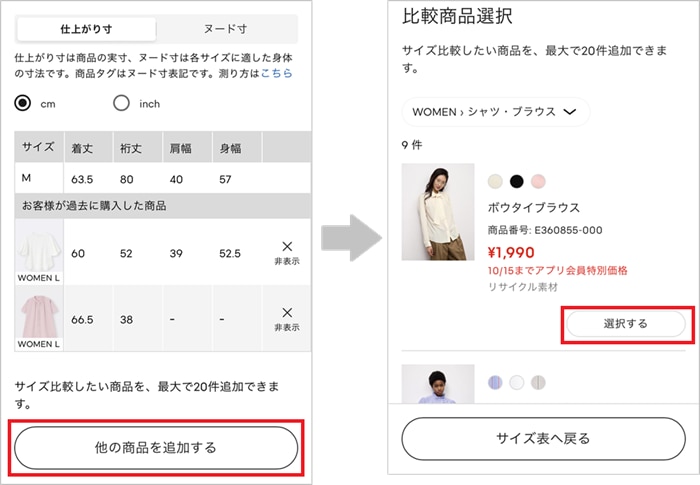
Task: Pick the black color swatch for ボウタイブラウス
Action: pyautogui.click(x=517, y=181)
